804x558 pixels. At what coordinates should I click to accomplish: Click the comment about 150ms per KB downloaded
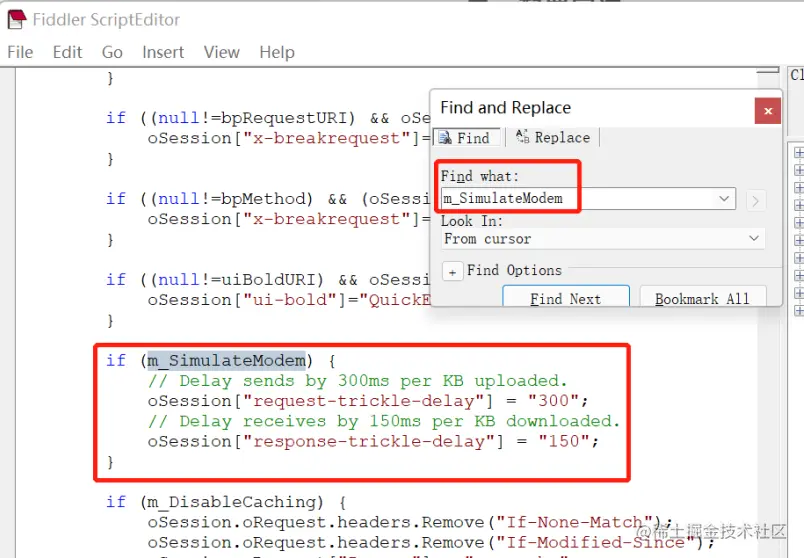[384, 422]
